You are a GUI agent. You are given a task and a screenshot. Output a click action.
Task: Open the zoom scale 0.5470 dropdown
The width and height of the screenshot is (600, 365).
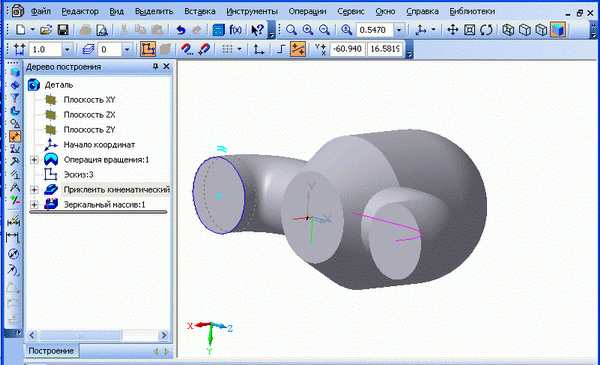click(x=399, y=30)
